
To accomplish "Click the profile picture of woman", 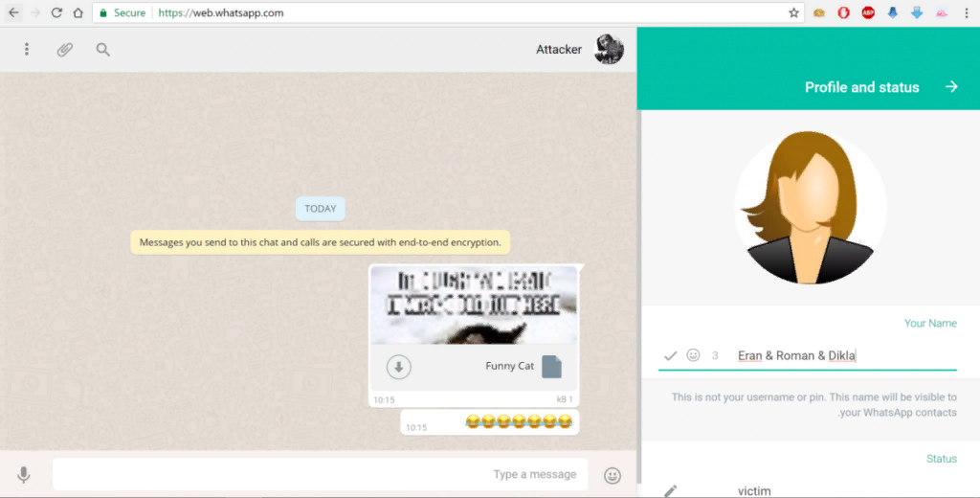I will click(x=811, y=207).
